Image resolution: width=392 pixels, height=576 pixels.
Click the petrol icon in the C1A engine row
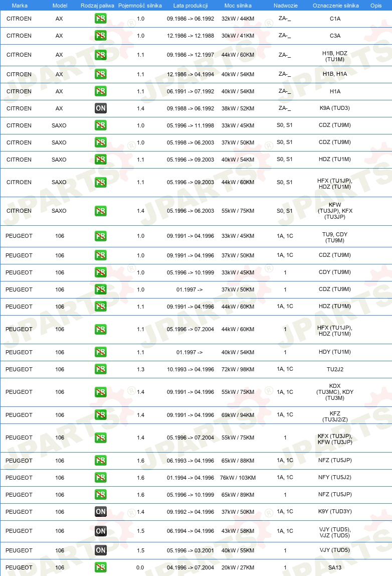(101, 19)
